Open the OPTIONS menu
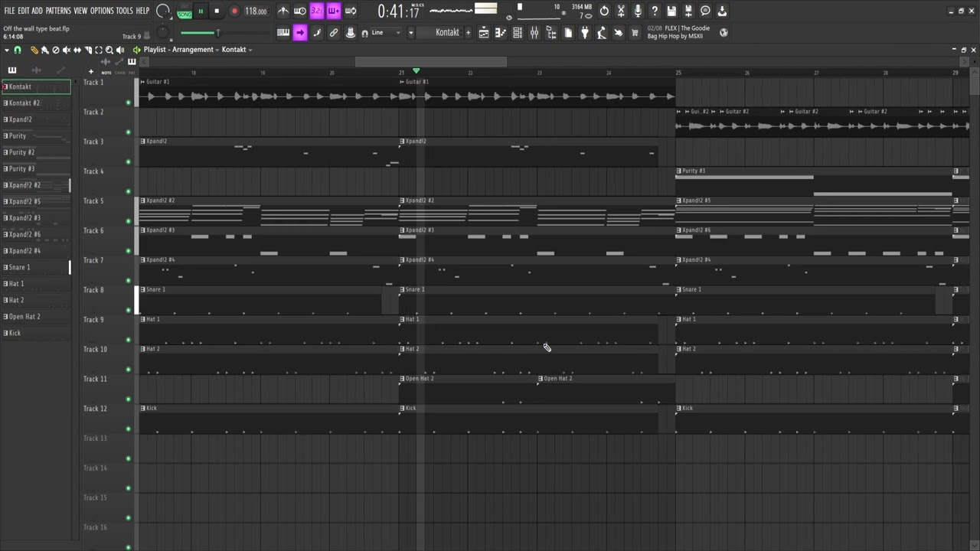The height and width of the screenshot is (551, 980). [x=102, y=11]
